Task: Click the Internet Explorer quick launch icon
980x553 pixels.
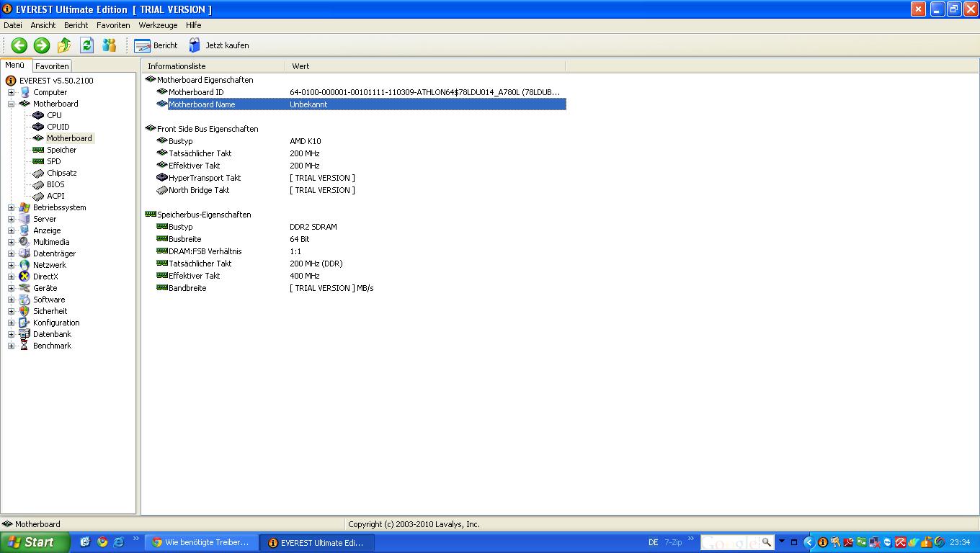Action: tap(118, 542)
